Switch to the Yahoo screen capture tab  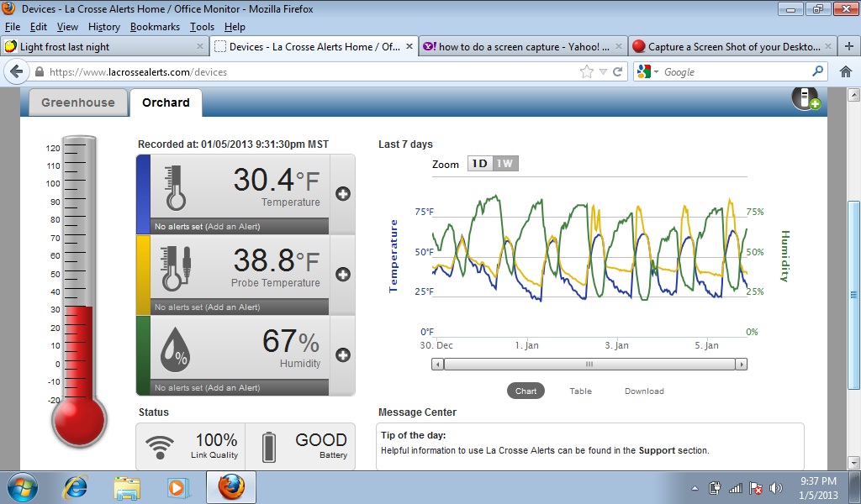point(522,46)
